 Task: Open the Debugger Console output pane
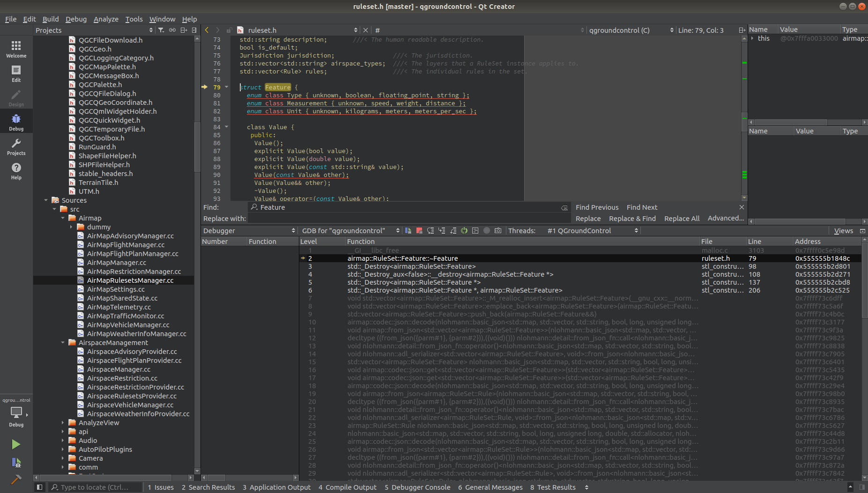click(417, 487)
